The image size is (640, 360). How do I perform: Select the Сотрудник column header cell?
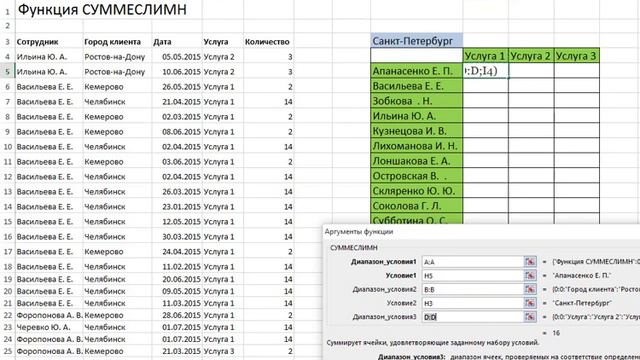pyautogui.click(x=49, y=42)
